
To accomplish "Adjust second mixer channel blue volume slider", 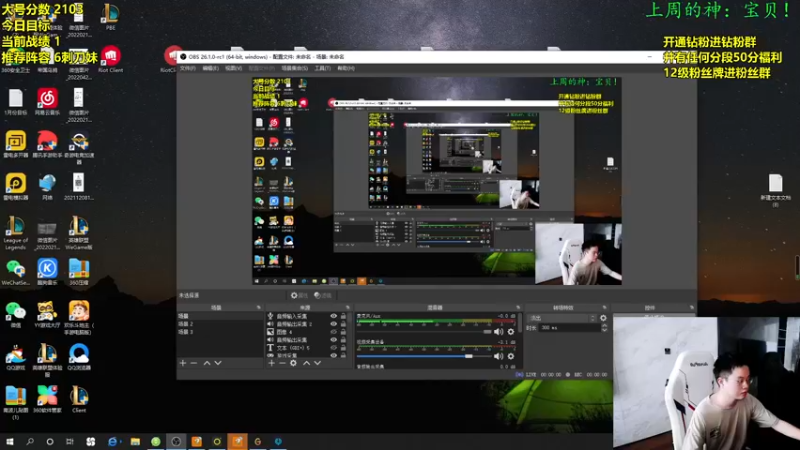I will click(x=423, y=356).
